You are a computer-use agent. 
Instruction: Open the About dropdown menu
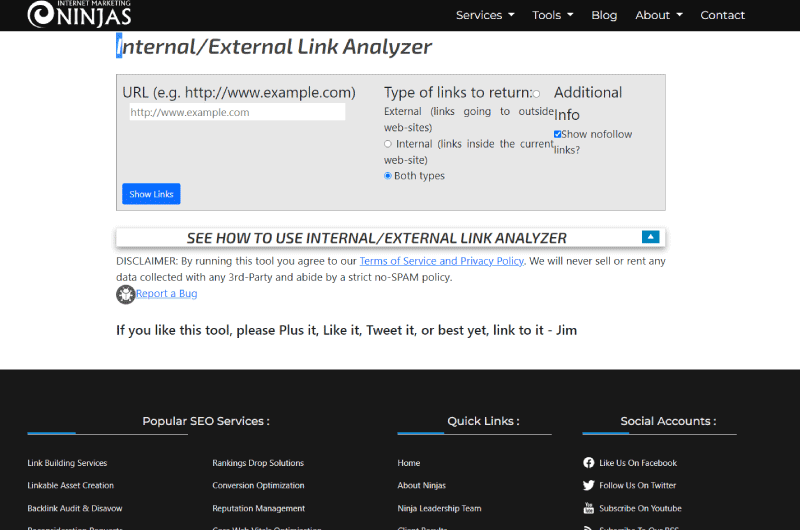pyautogui.click(x=659, y=15)
